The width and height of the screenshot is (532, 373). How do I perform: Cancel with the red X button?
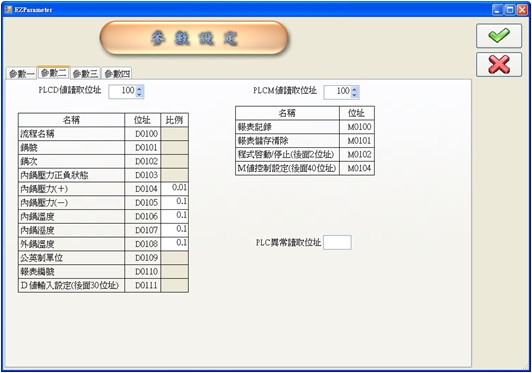coord(499,64)
